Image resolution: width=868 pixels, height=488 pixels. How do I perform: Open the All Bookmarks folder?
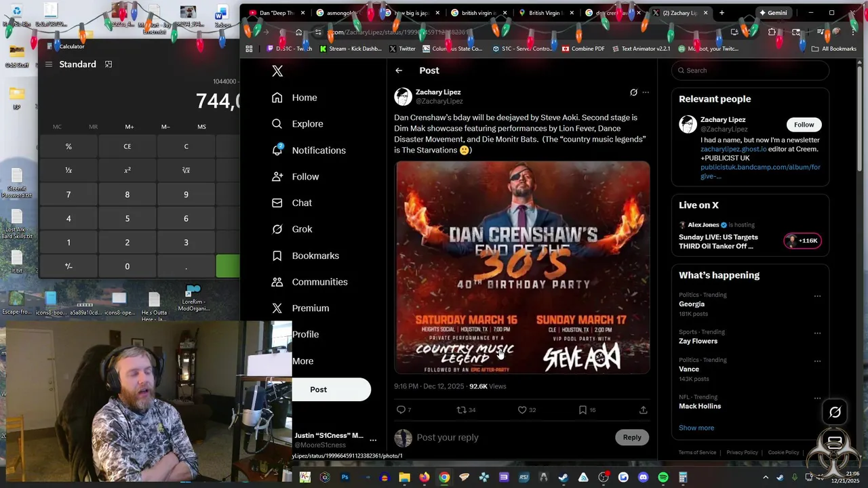coord(834,49)
